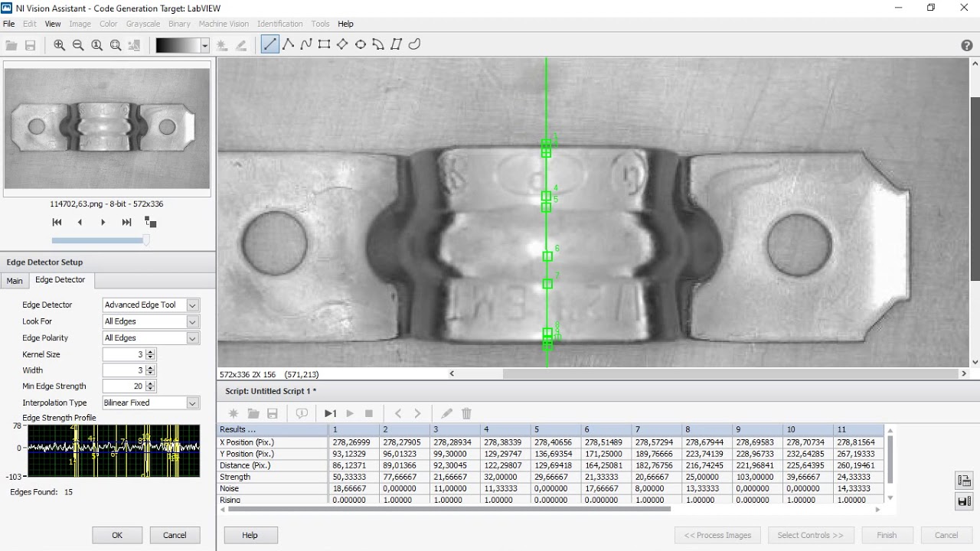Image resolution: width=980 pixels, height=551 pixels.
Task: Click the script Stop square icon
Action: 369,413
